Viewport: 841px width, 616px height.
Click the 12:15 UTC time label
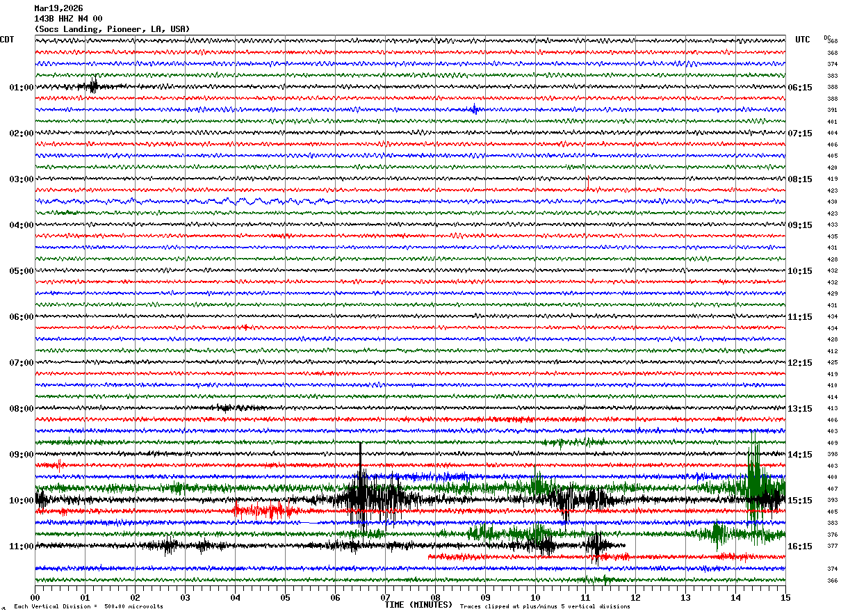pyautogui.click(x=800, y=363)
